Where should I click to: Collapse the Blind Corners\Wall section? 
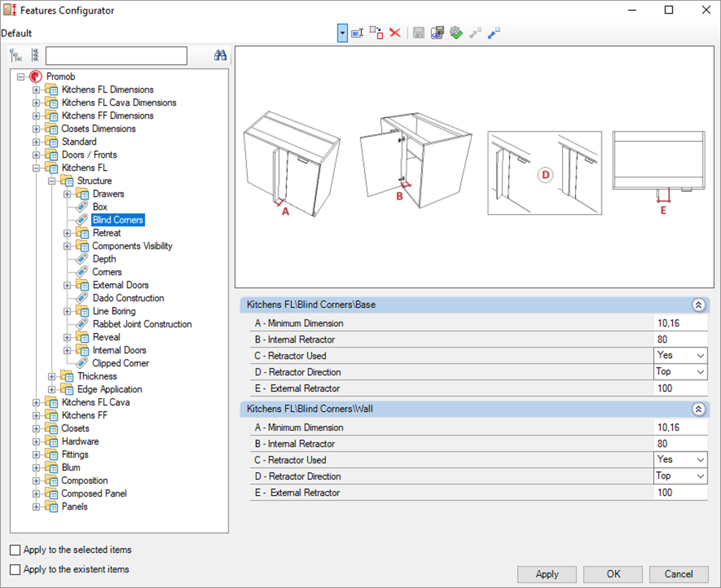pos(698,409)
